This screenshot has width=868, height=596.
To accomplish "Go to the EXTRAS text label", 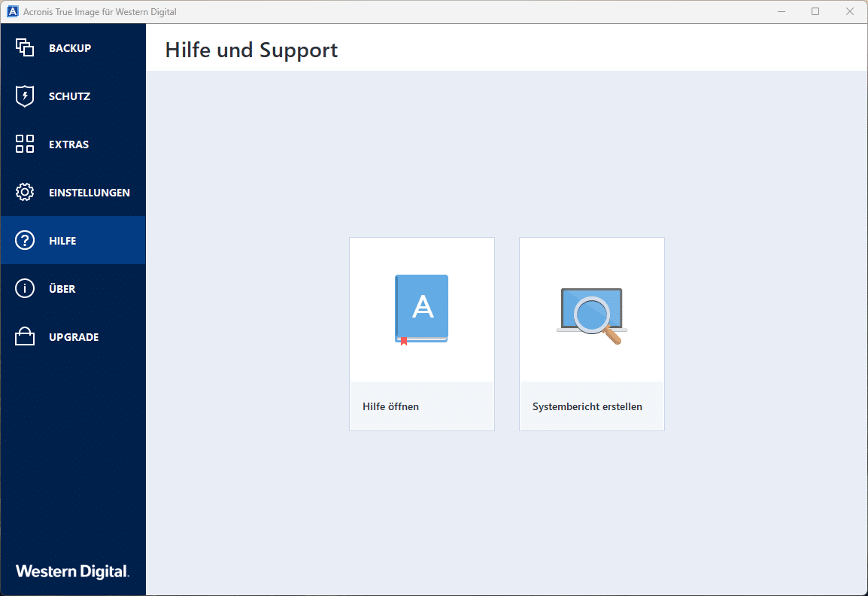I will coord(68,144).
